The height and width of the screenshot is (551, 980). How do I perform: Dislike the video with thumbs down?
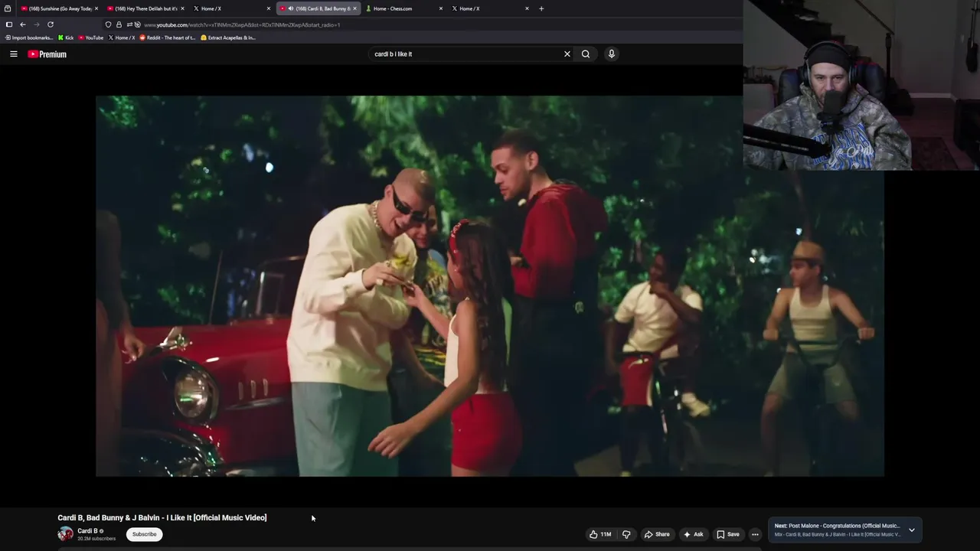[x=626, y=534]
